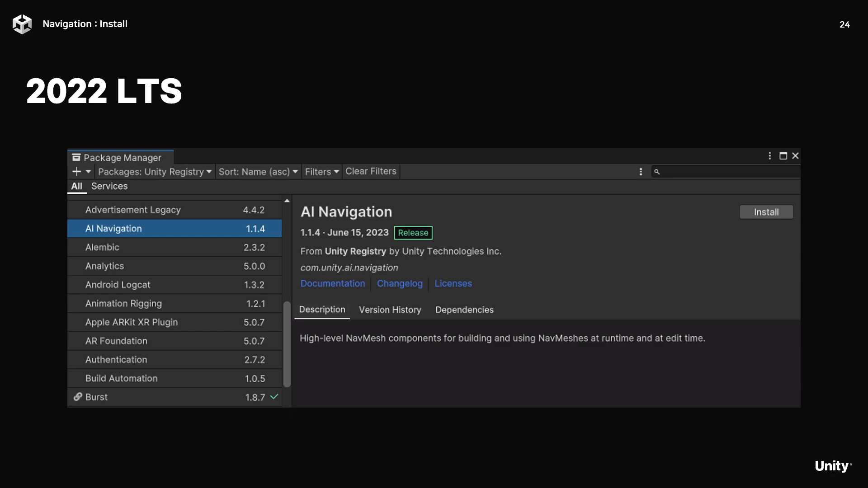Click the Burst link chain icon

78,397
